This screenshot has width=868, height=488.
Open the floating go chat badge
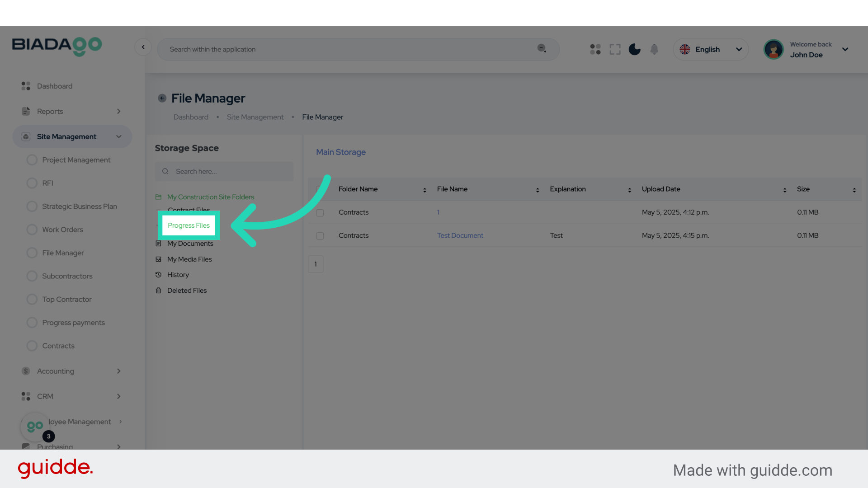35,426
